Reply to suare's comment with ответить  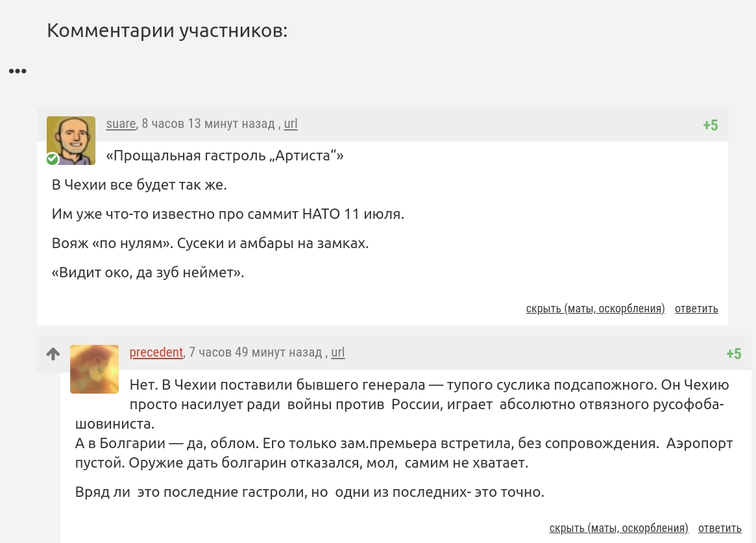[x=696, y=309]
